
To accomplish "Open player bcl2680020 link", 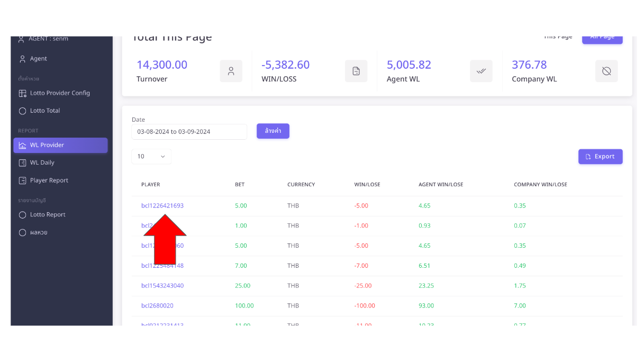I will click(x=157, y=306).
